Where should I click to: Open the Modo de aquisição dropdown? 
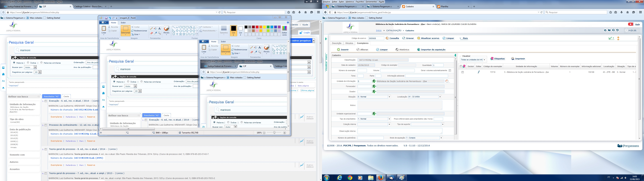tap(441, 138)
